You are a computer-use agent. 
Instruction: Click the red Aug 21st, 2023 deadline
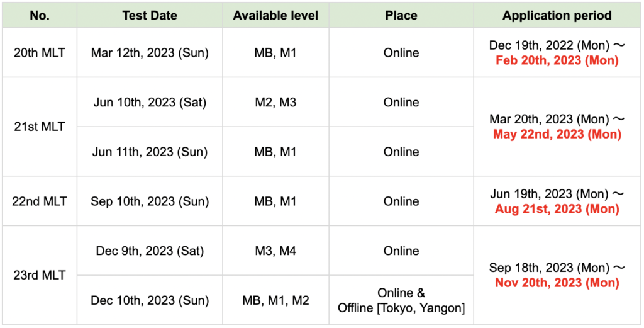pyautogui.click(x=557, y=209)
